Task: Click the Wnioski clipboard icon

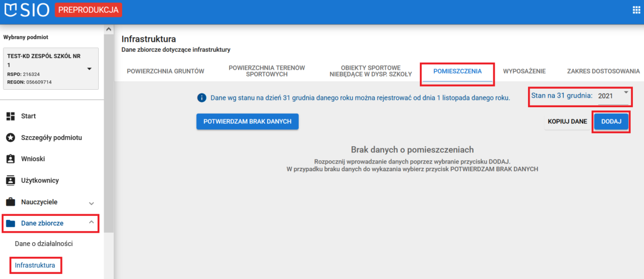Action: 11,159
